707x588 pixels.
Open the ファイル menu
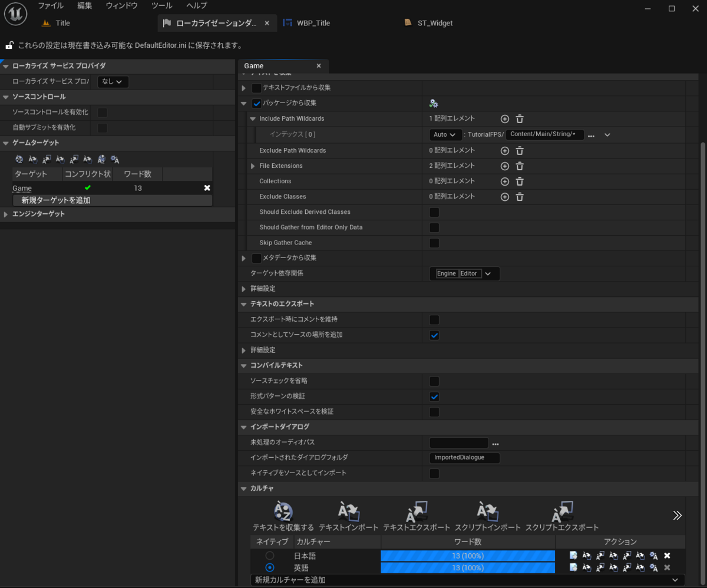click(51, 6)
